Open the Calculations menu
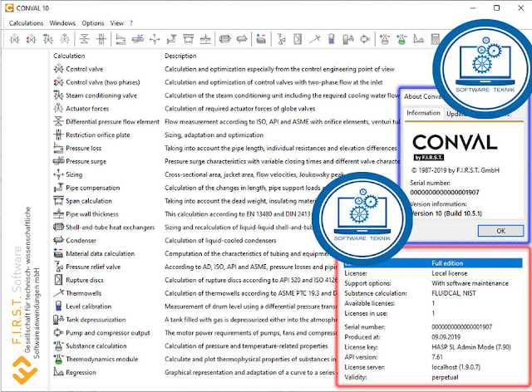This screenshot has width=532, height=392. pyautogui.click(x=26, y=23)
